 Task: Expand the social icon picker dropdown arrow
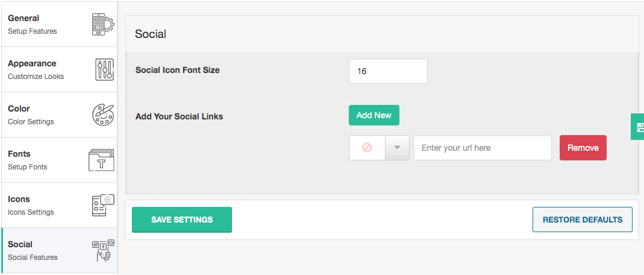tap(397, 148)
